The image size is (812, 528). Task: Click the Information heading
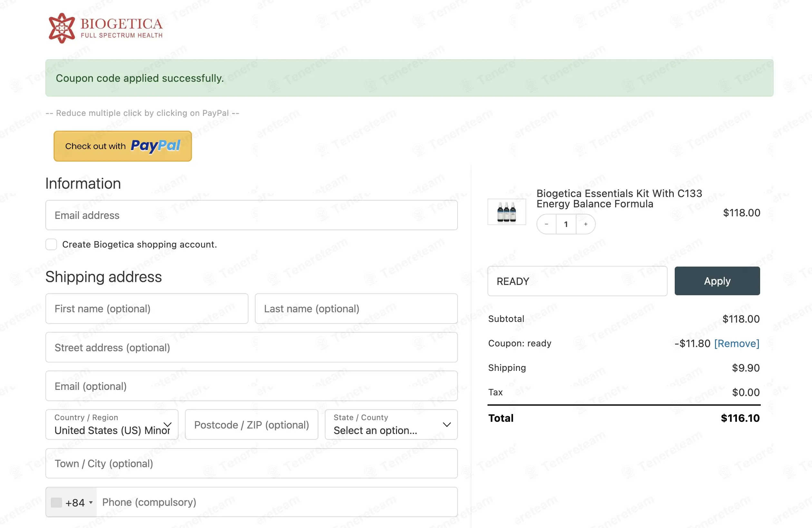pyautogui.click(x=83, y=184)
